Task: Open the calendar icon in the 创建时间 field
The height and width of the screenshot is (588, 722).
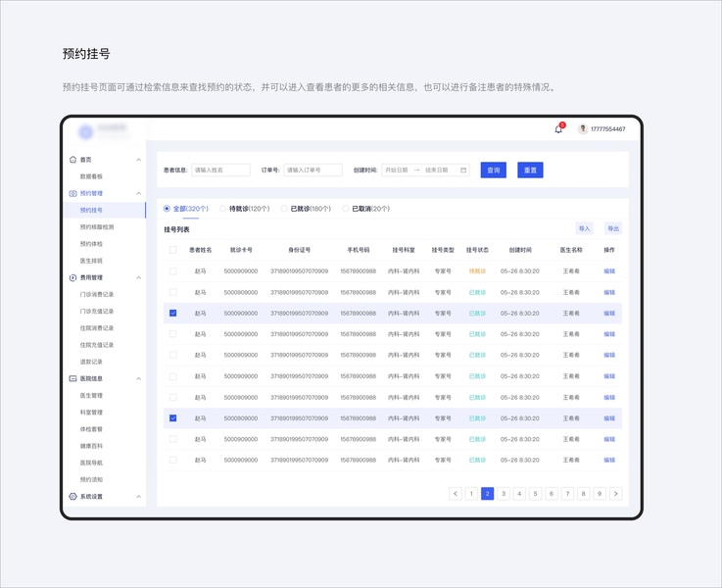Action: [x=463, y=170]
